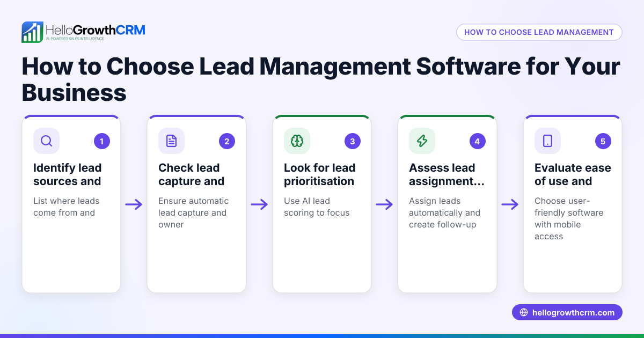Image resolution: width=644 pixels, height=338 pixels.
Task: Click the HelloGrowthCRM brand name text
Action: click(x=96, y=30)
